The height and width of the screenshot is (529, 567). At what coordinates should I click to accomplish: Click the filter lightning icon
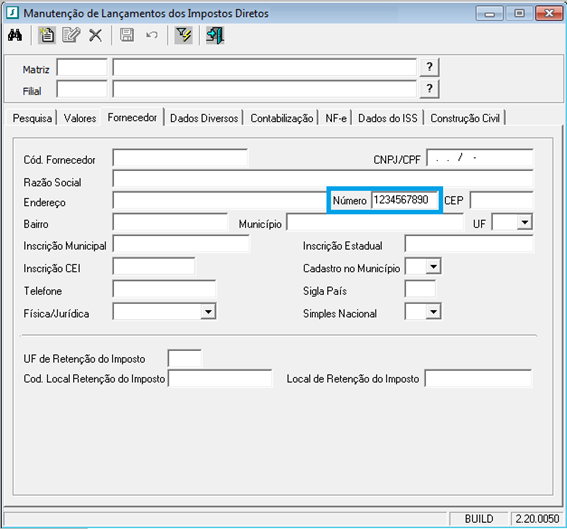tap(184, 35)
